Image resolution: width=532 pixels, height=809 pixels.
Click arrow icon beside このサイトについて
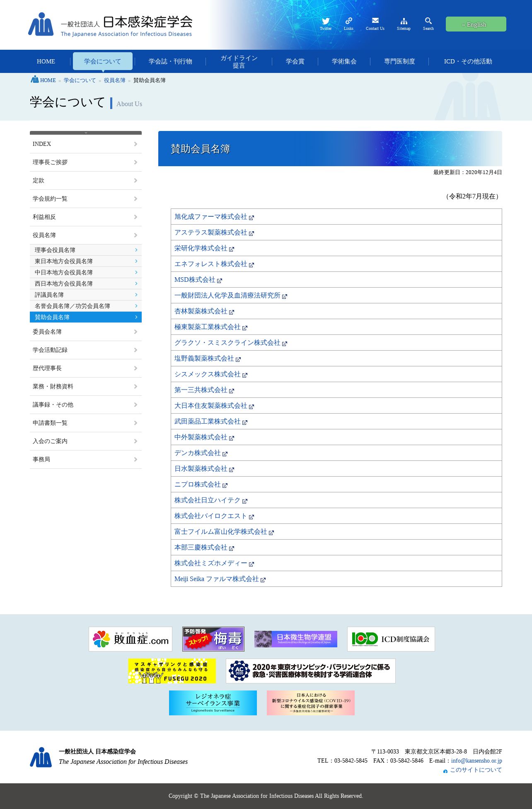click(x=445, y=771)
